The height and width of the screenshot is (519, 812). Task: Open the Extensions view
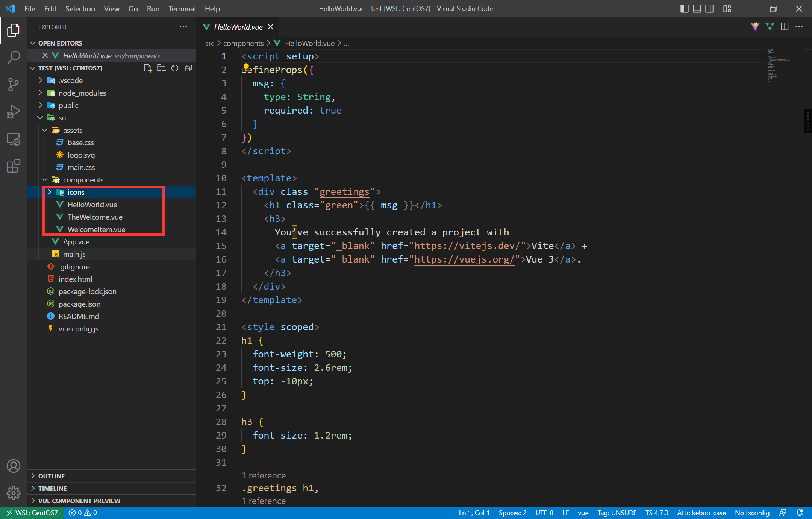pos(14,166)
